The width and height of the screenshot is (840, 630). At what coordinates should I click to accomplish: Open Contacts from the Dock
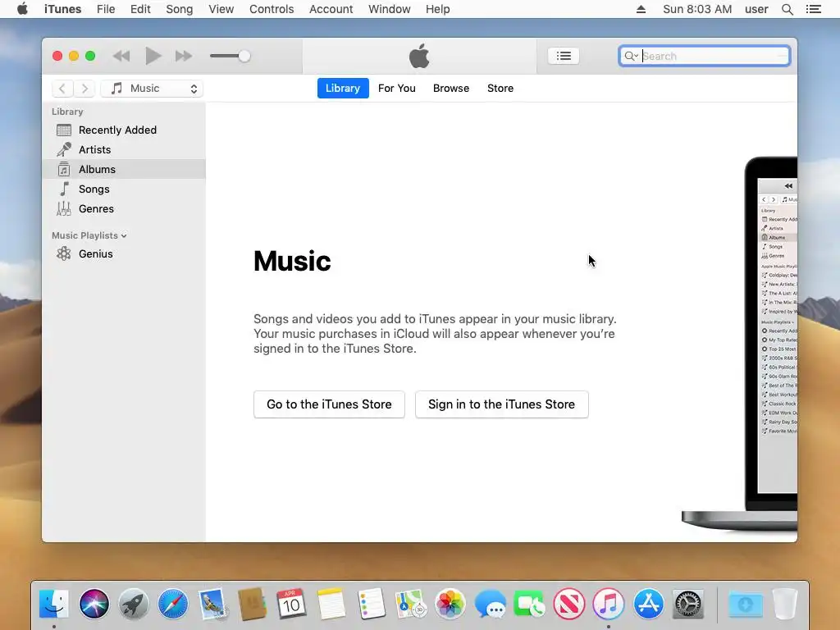pos(253,604)
